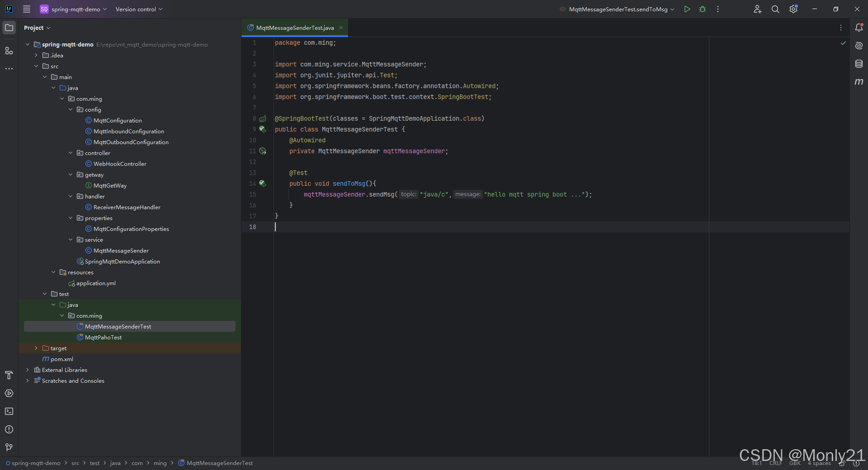Select SpringMqttDemoApplication class
Viewport: 868px width, 470px height.
pyautogui.click(x=122, y=261)
